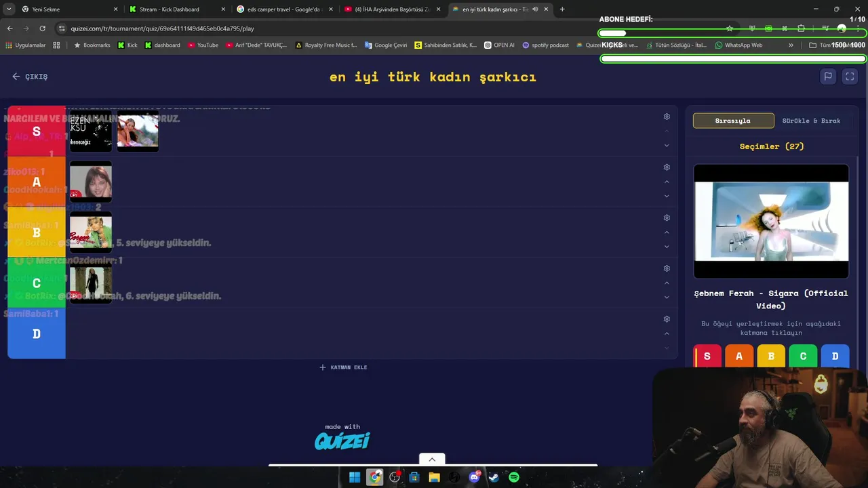Move tier B up with chevron
The height and width of the screenshot is (488, 868).
pos(667,232)
